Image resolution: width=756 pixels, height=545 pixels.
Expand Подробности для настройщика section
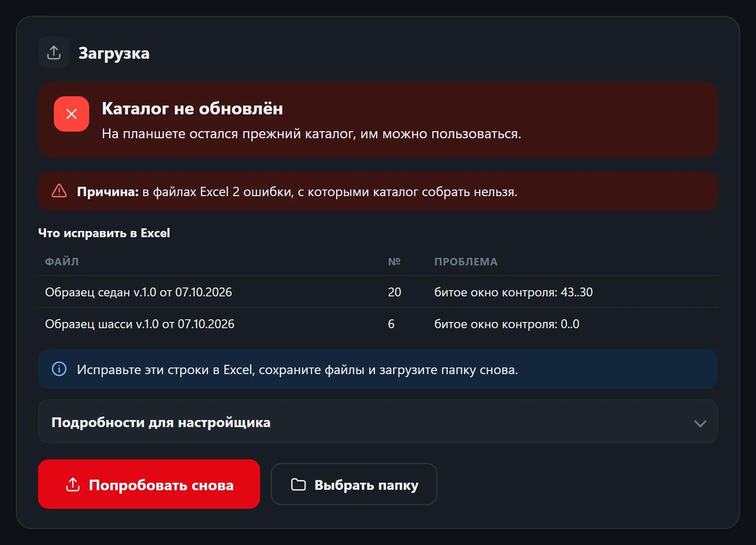pyautogui.click(x=378, y=422)
